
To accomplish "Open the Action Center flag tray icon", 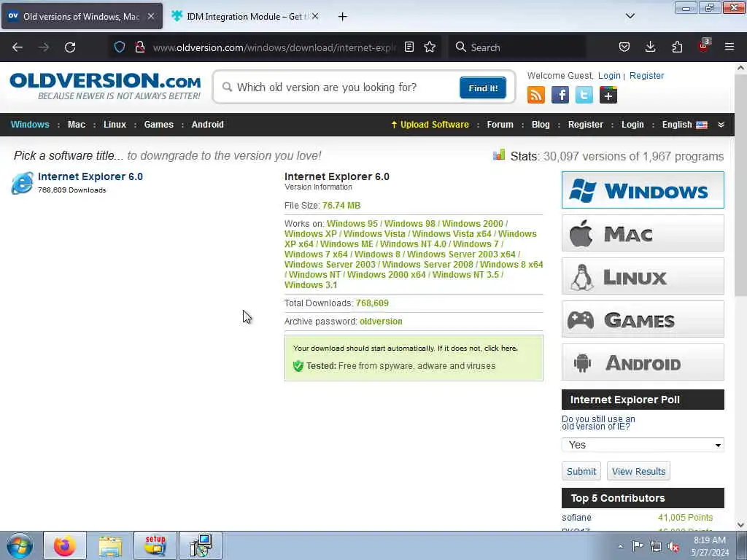I will tap(638, 546).
